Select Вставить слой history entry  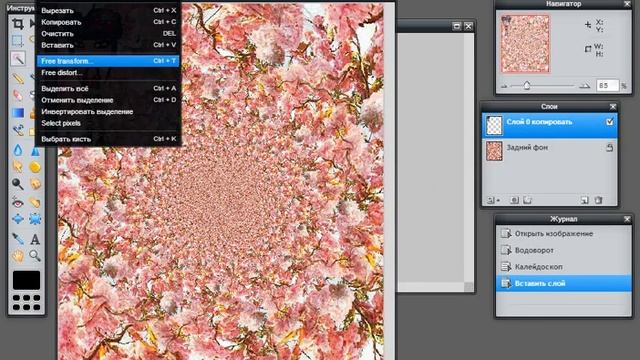coord(564,283)
